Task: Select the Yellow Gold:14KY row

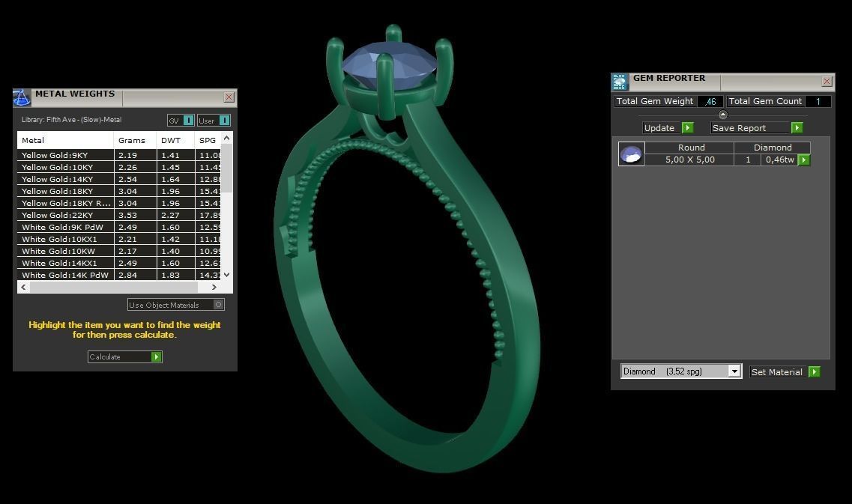Action: (x=119, y=179)
